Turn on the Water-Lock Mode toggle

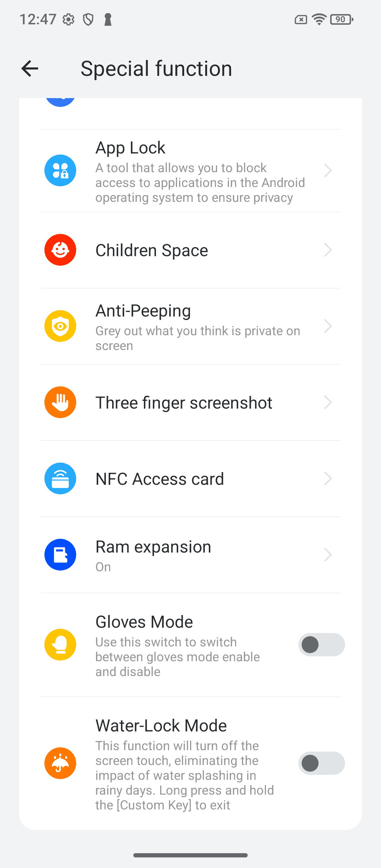(321, 763)
